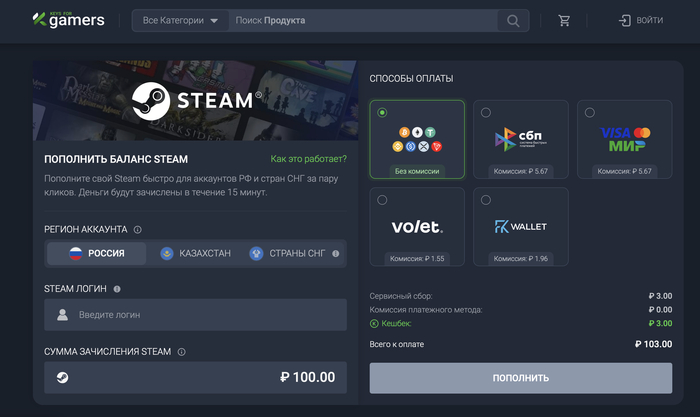This screenshot has width=700, height=417.
Task: Select the cryptocurrency payment method
Action: pos(417,139)
